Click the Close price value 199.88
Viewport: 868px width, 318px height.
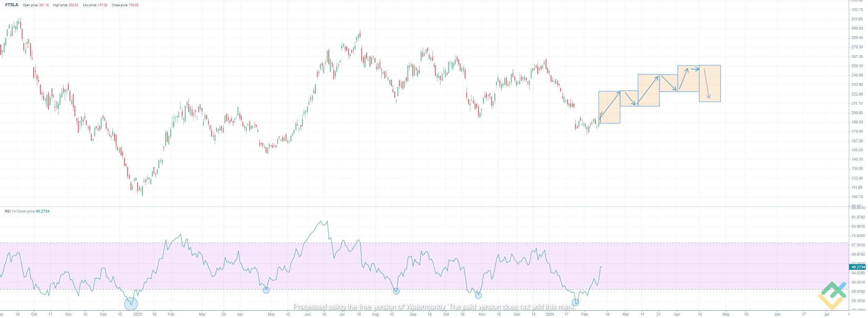[x=134, y=5]
